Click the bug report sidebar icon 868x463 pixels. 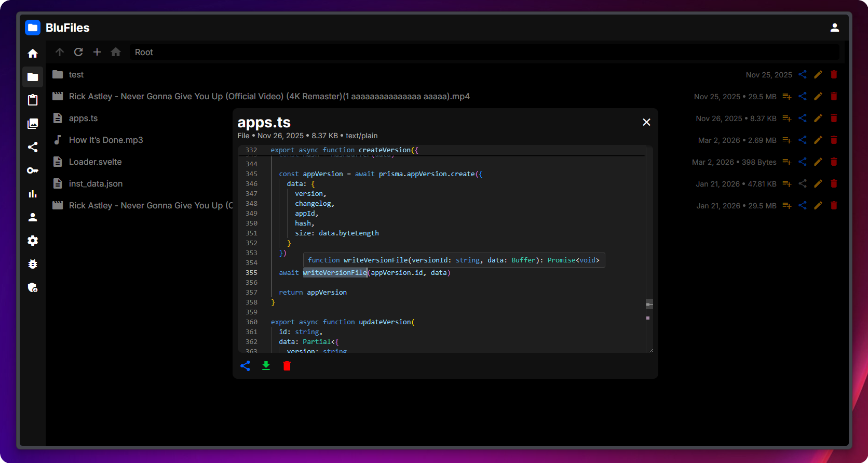[33, 264]
